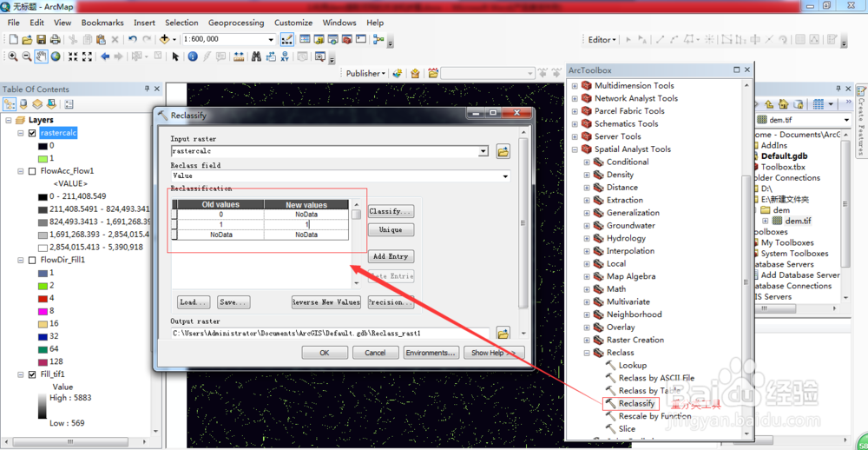Open the Input raster dropdown

tap(483, 151)
